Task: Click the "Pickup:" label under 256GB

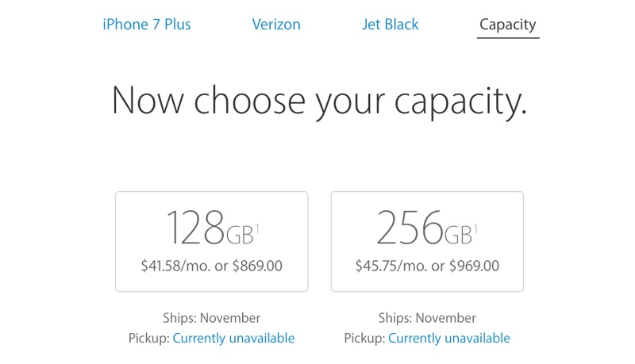Action: [x=364, y=339]
